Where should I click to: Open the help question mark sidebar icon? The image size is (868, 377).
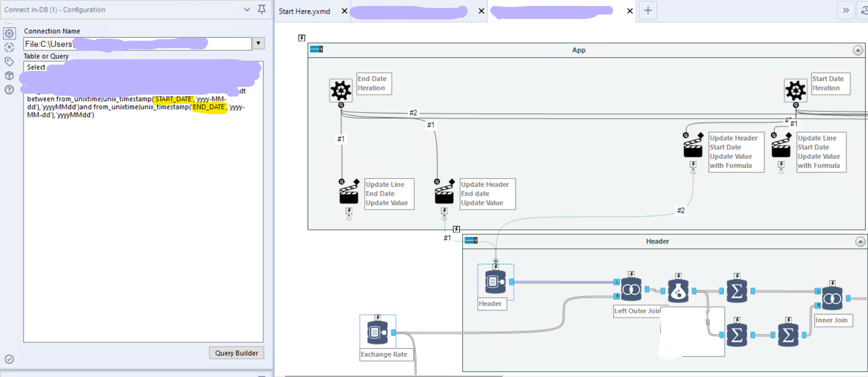(9, 90)
